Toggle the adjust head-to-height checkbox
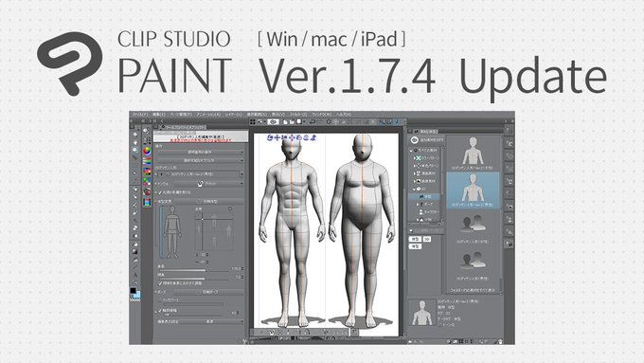644x363 pixels. (x=160, y=283)
